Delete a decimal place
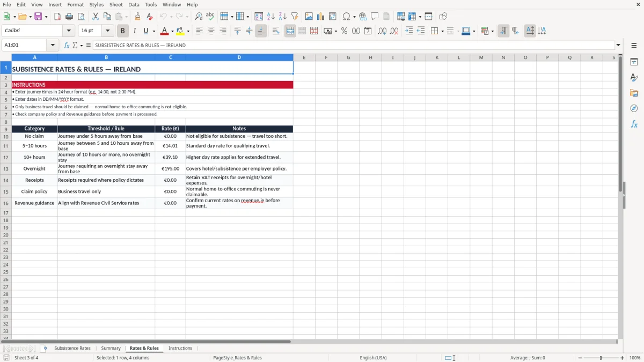The image size is (644, 362). 394,31
